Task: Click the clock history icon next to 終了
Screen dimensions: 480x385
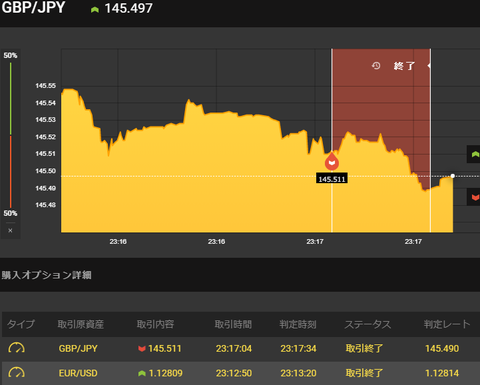Action: pos(376,66)
